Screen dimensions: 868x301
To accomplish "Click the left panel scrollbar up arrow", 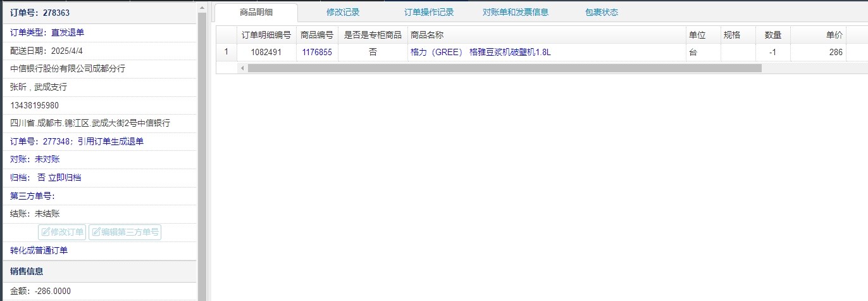I will (x=202, y=6).
